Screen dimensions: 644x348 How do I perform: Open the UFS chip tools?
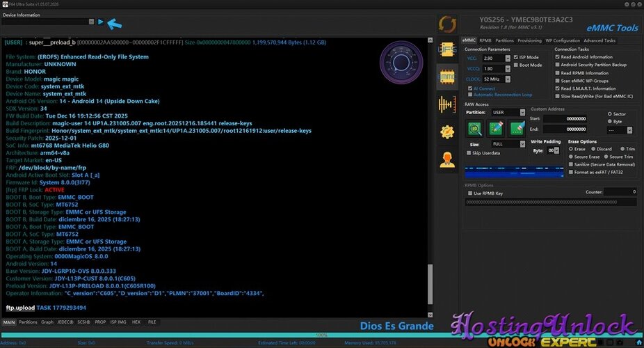tap(447, 49)
